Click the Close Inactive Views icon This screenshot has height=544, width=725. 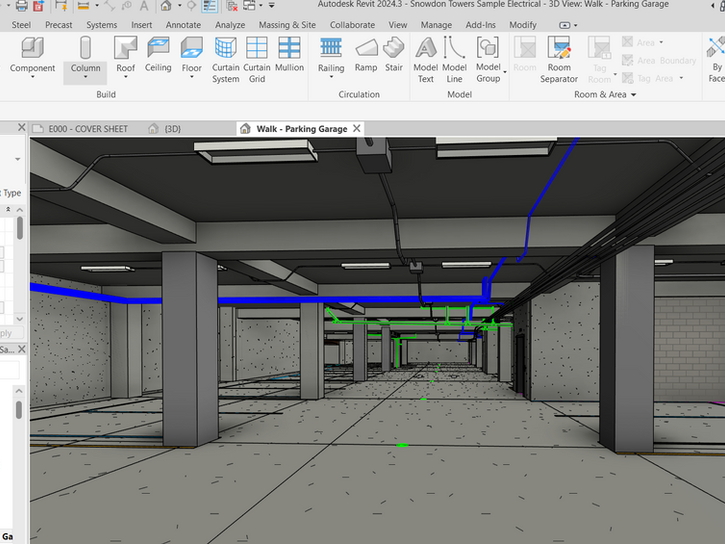232,6
